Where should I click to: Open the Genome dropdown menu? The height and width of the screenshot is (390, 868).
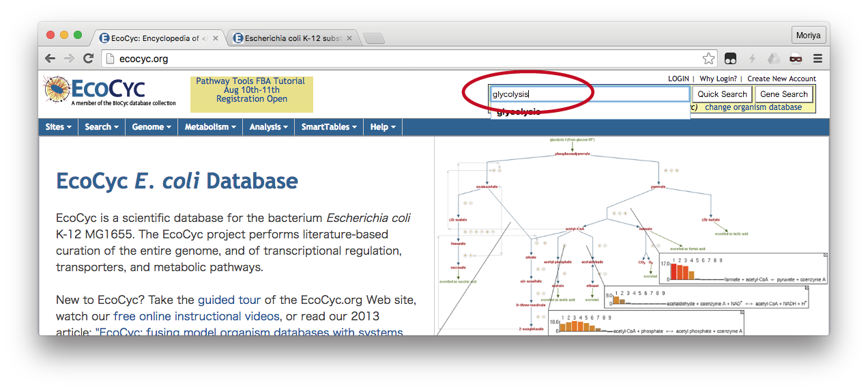[151, 127]
